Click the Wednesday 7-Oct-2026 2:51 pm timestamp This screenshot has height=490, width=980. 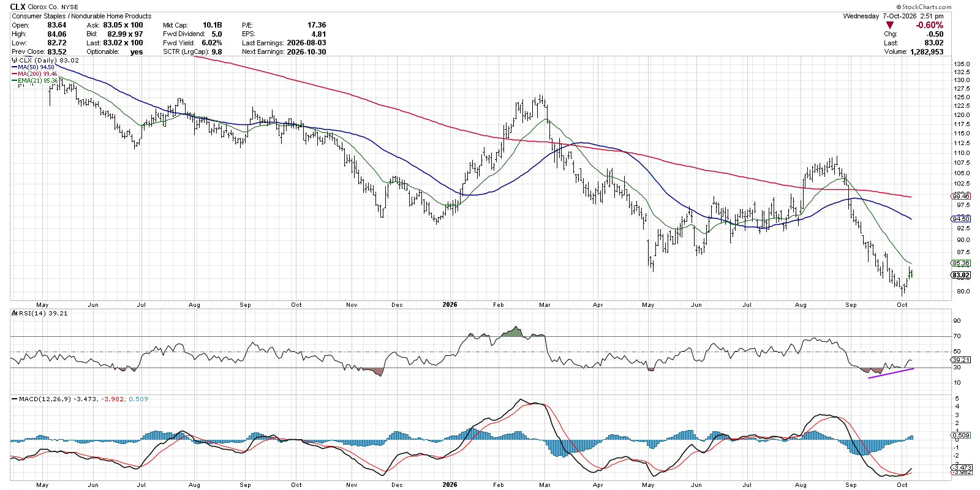[894, 16]
